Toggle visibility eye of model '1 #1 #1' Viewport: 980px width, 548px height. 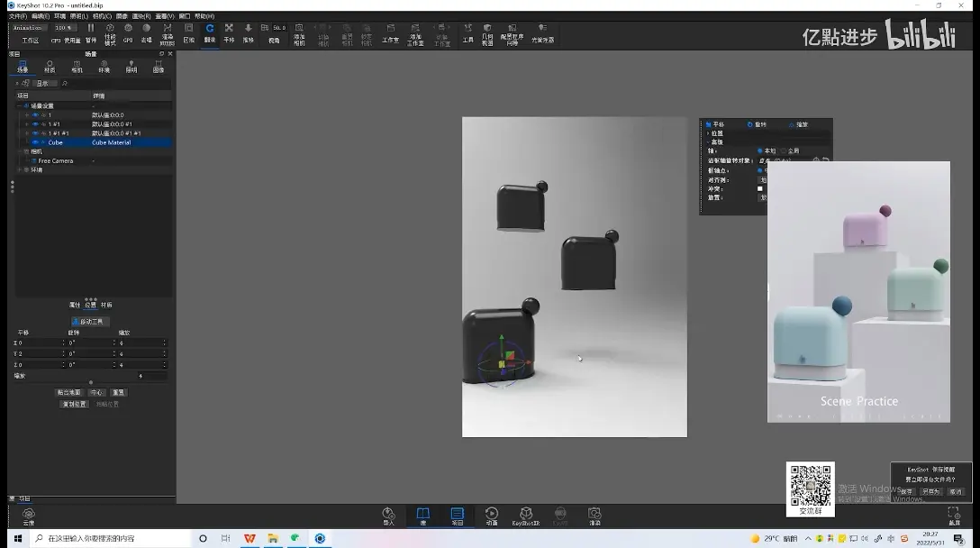[35, 133]
